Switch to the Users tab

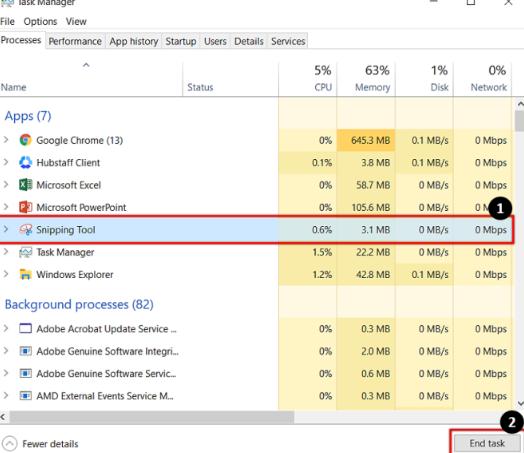(215, 41)
